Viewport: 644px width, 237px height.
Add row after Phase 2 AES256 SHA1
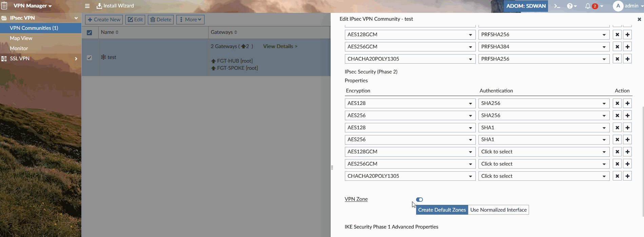(627, 139)
